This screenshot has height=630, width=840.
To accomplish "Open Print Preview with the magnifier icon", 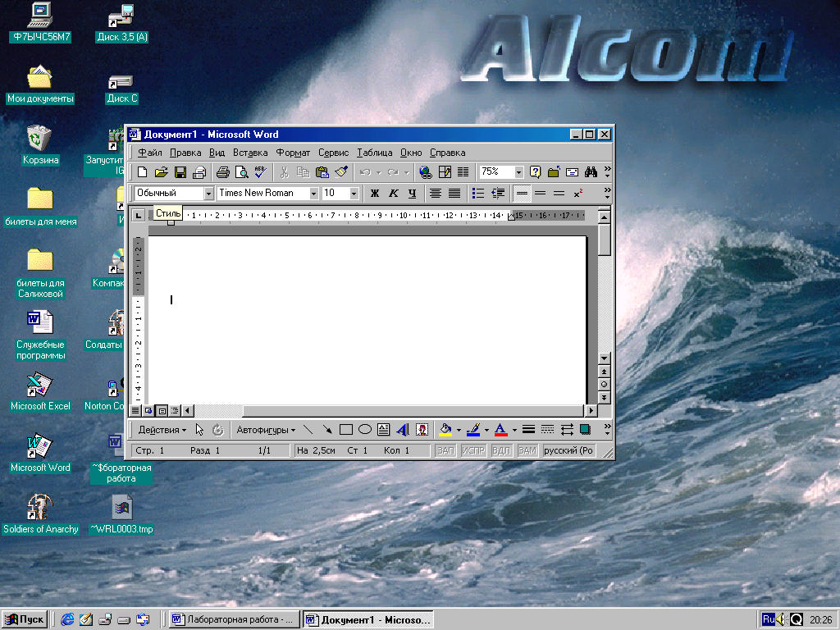I will click(242, 172).
